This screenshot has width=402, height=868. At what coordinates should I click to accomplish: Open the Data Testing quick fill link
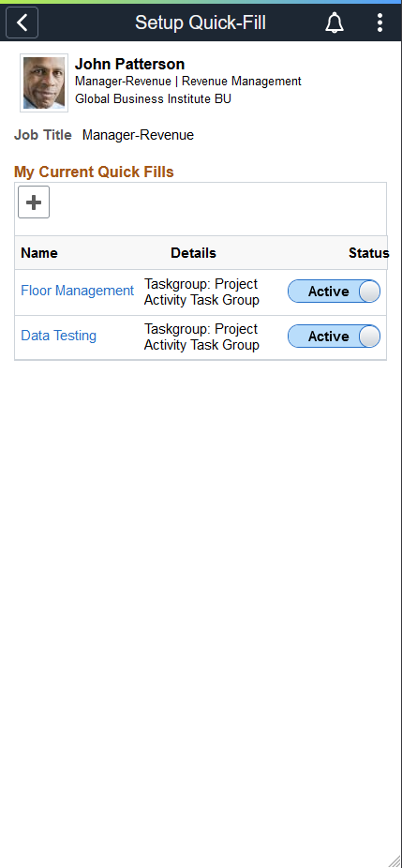(x=59, y=336)
